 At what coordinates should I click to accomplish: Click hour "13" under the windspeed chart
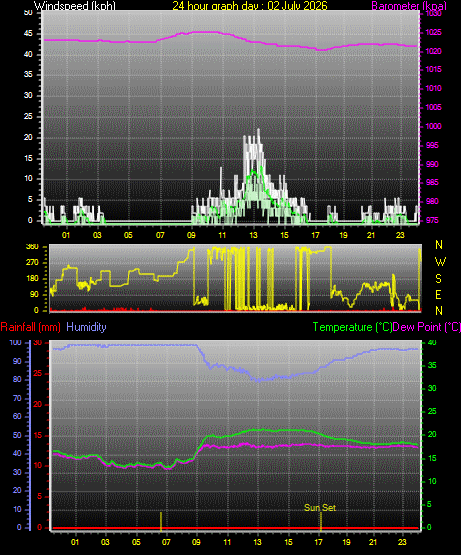pos(254,235)
